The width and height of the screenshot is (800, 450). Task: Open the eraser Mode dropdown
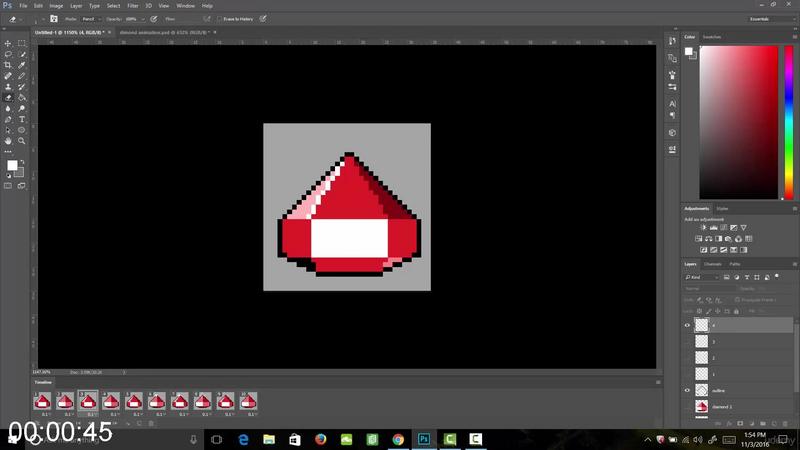click(x=91, y=19)
